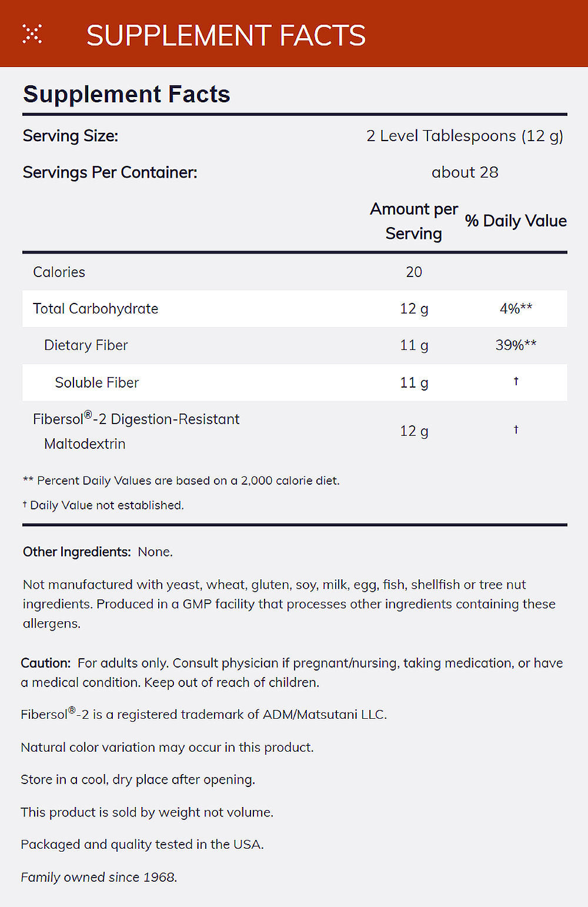Select the Serving Size label

(x=71, y=136)
